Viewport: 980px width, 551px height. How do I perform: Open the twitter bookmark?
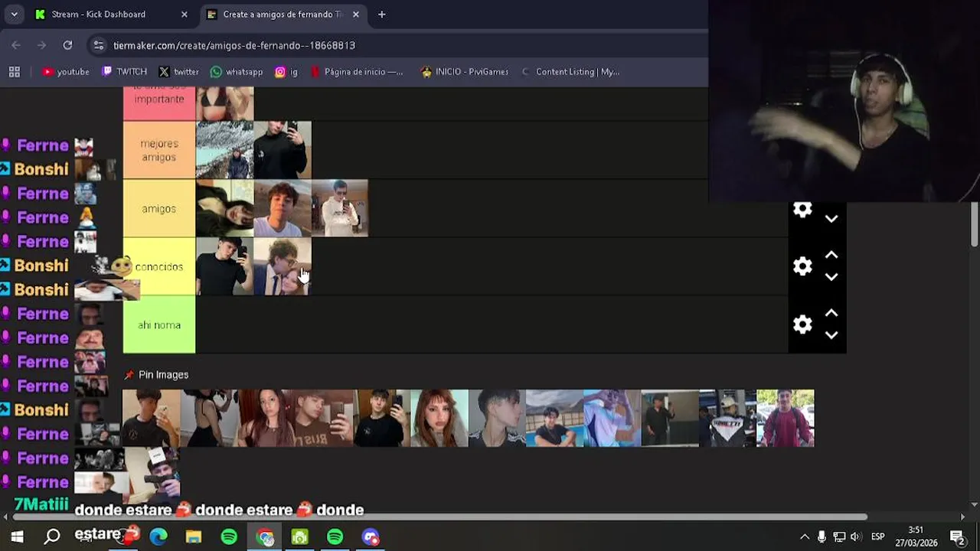click(x=178, y=72)
